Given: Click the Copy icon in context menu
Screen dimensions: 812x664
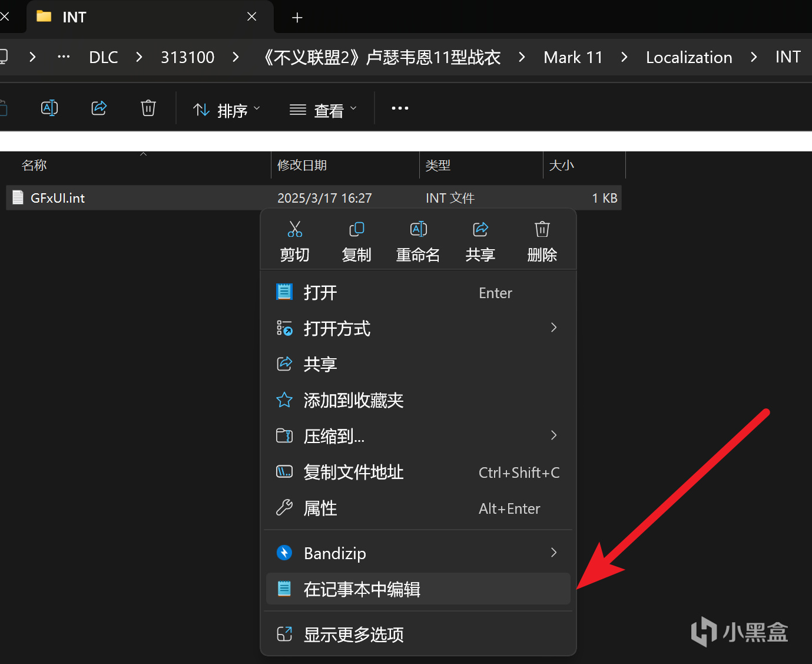Looking at the screenshot, I should 357,229.
